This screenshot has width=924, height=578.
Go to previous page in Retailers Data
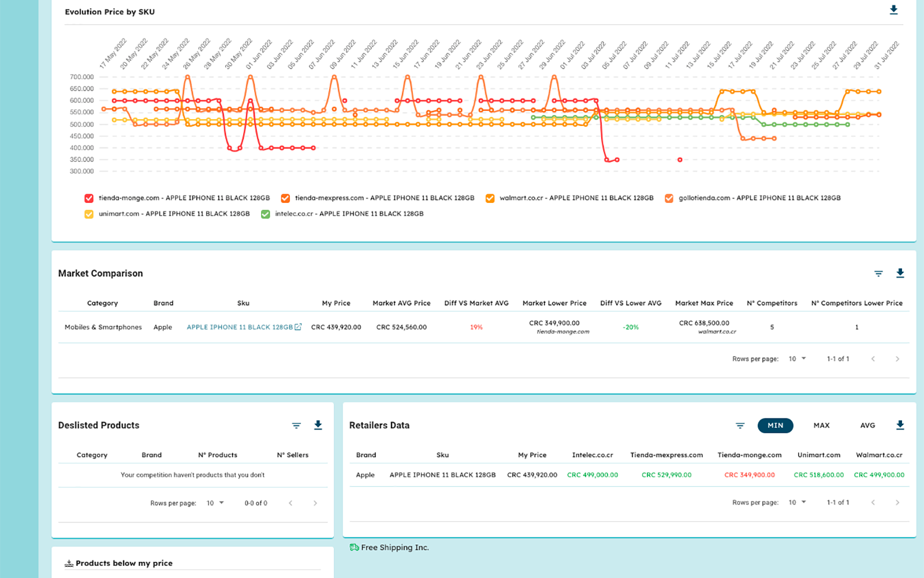873,503
